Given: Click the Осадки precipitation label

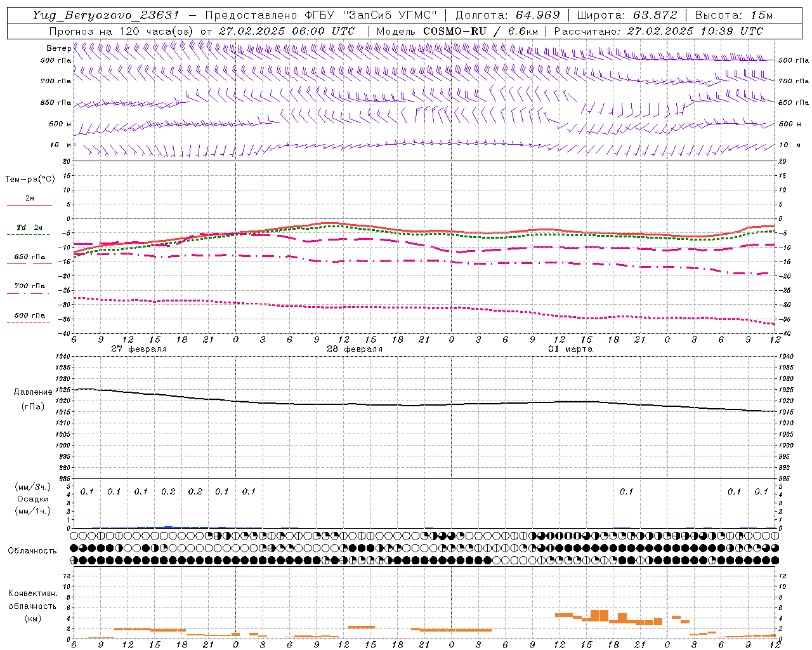Looking at the screenshot, I should (x=33, y=499).
